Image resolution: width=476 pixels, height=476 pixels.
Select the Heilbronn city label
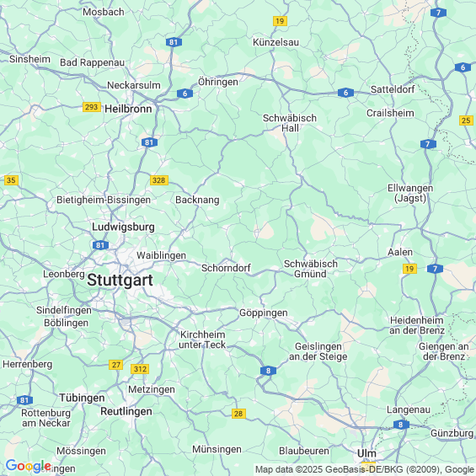(128, 109)
